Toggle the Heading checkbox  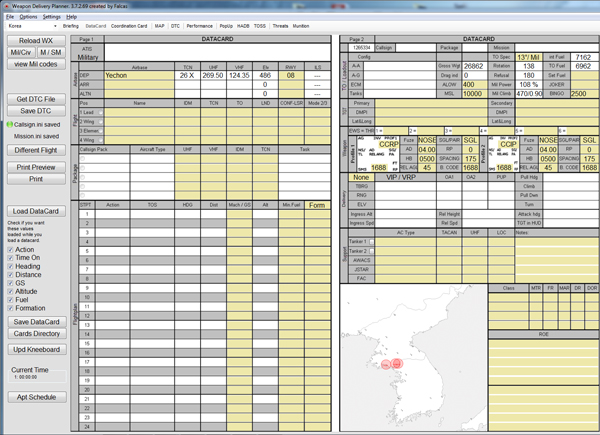pyautogui.click(x=10, y=266)
